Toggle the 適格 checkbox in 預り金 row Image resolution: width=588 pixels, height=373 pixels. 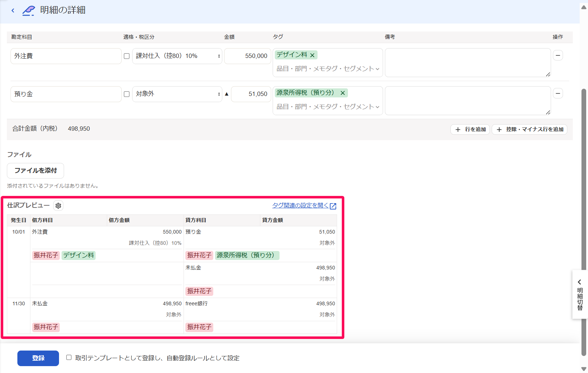pyautogui.click(x=127, y=94)
